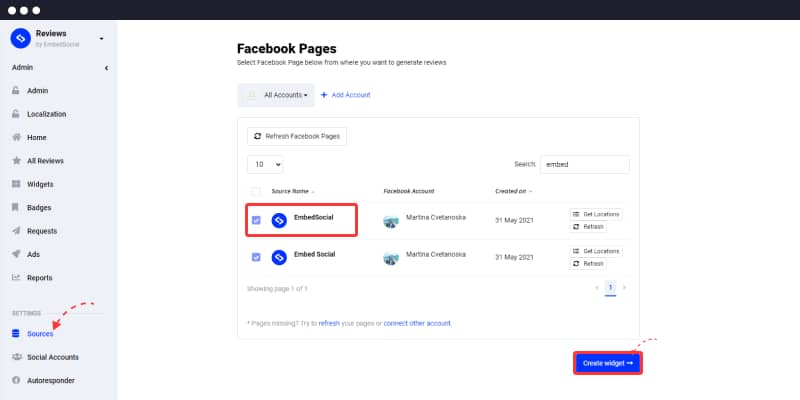Click the 31 May 2021 date in EmbedSocial row
The image size is (800, 400).
[514, 220]
